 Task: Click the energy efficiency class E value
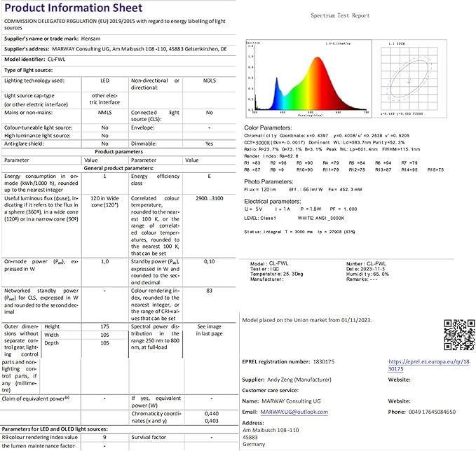[210, 177]
